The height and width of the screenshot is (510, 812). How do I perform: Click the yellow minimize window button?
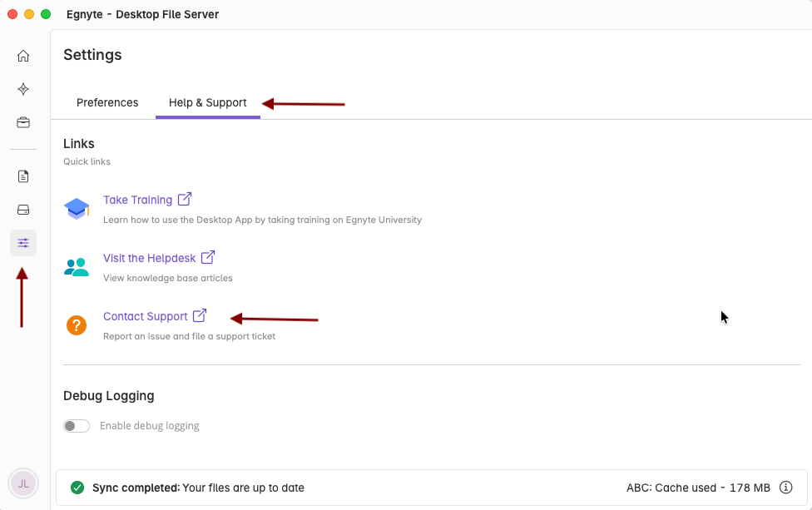click(29, 14)
